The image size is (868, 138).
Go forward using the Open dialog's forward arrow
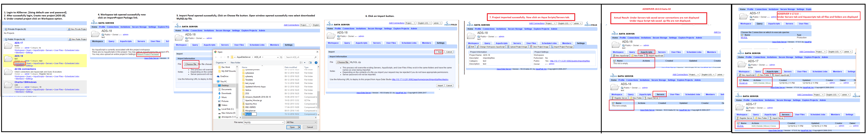point(221,57)
